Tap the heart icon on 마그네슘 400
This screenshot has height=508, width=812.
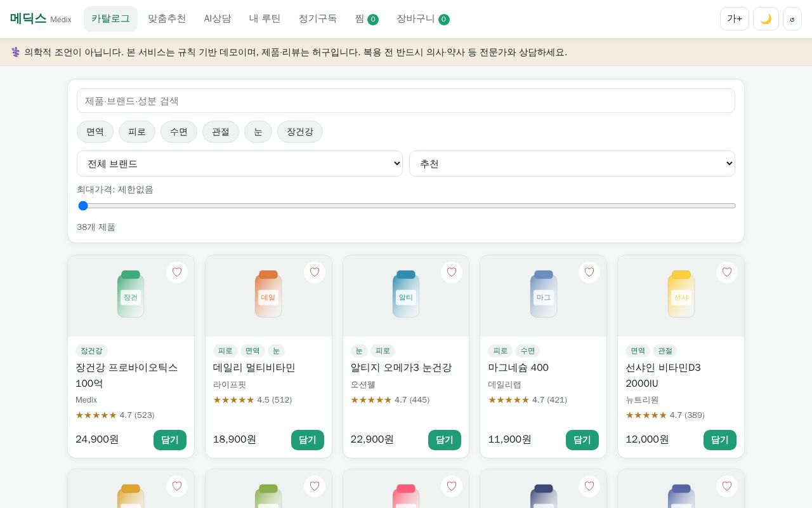pos(589,272)
